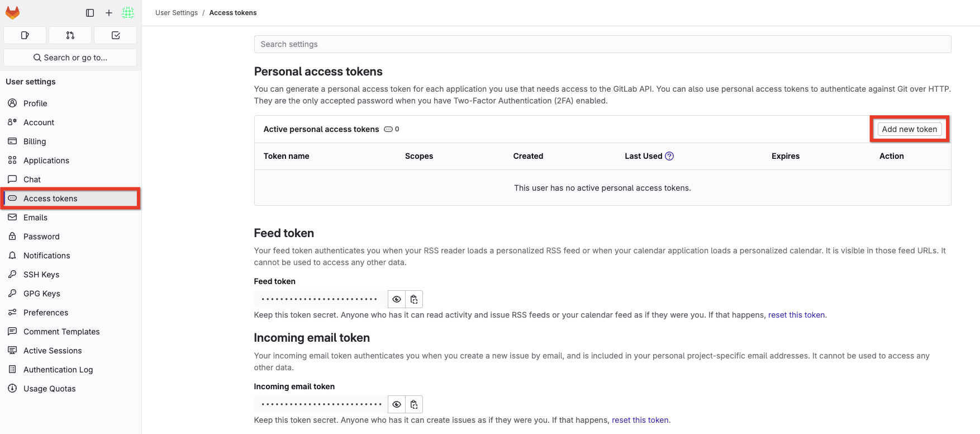This screenshot has height=434, width=980.
Task: Reset the feed token via link
Action: point(796,315)
